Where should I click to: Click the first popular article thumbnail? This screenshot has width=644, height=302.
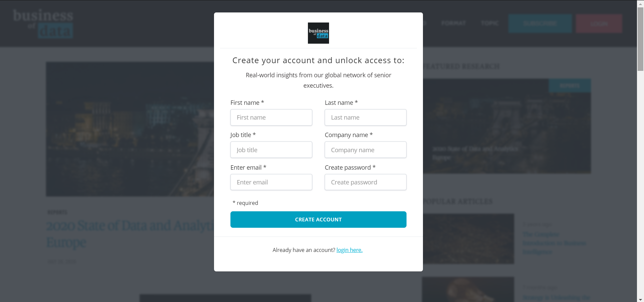[x=468, y=239]
